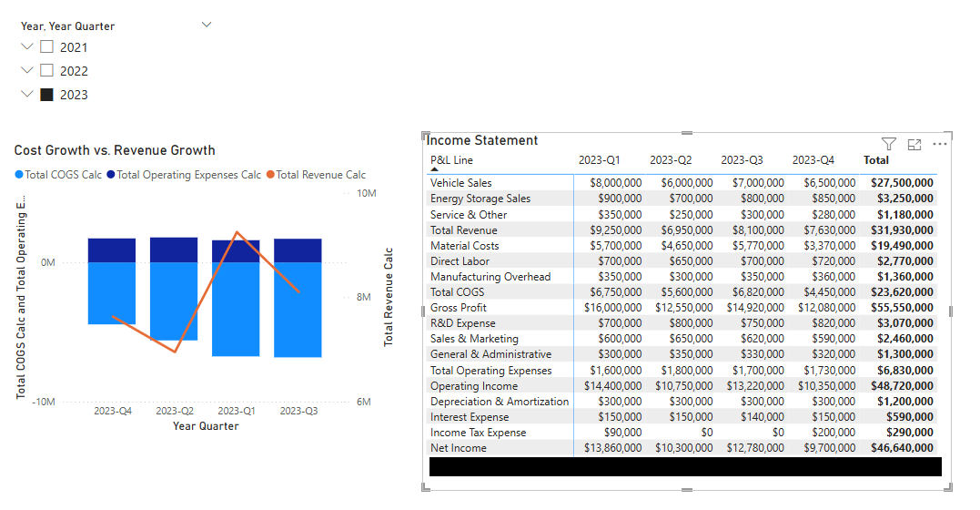The image size is (980, 510).
Task: Open the Year, Year Quarter slicer dropdown
Action: click(207, 25)
